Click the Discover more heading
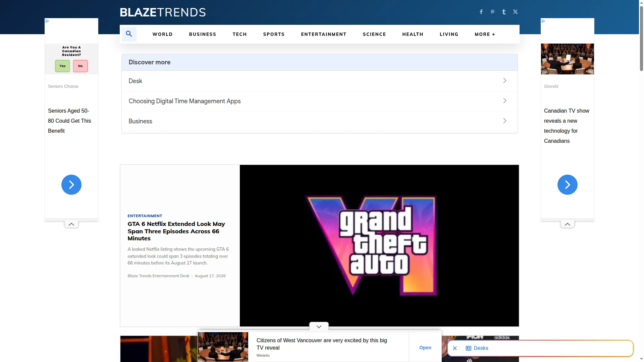 [x=149, y=62]
